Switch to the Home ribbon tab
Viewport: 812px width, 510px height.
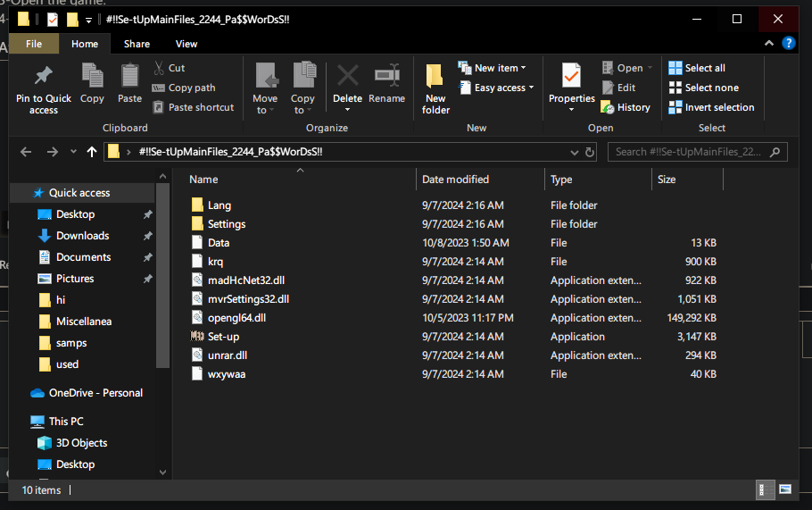tap(85, 44)
